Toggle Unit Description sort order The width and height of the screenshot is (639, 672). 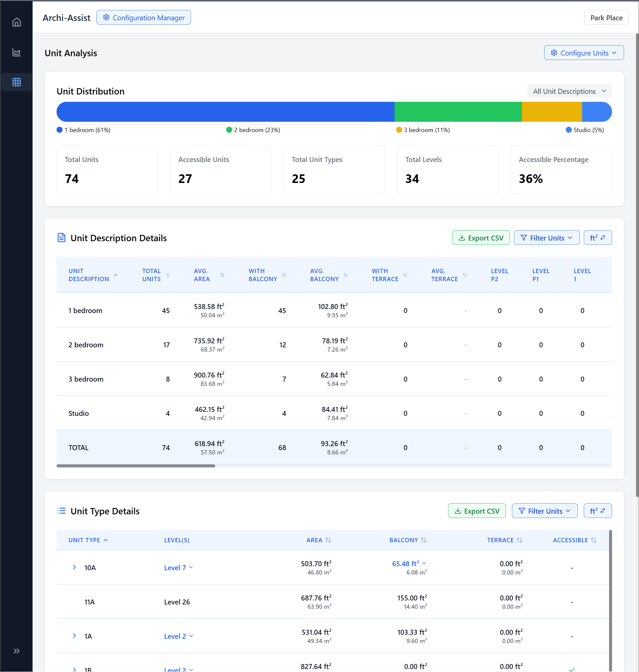point(115,275)
